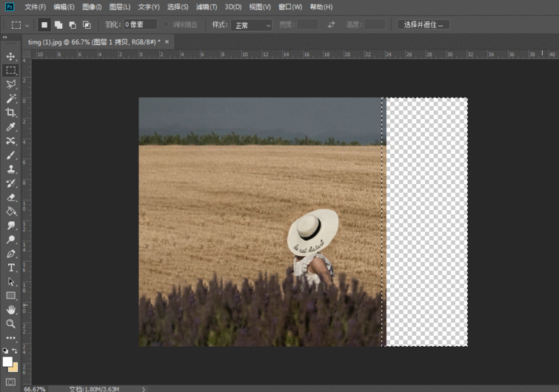Select the Eraser tool
The width and height of the screenshot is (559, 392).
click(10, 197)
